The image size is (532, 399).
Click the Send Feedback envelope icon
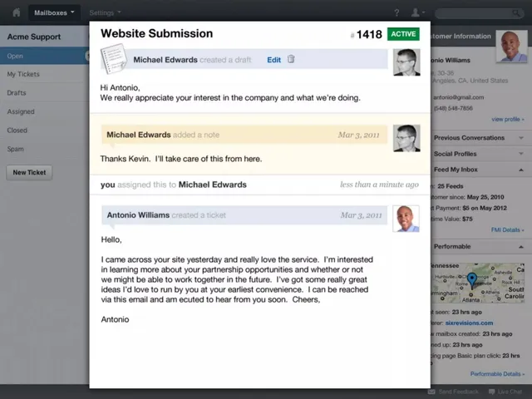[x=431, y=392]
